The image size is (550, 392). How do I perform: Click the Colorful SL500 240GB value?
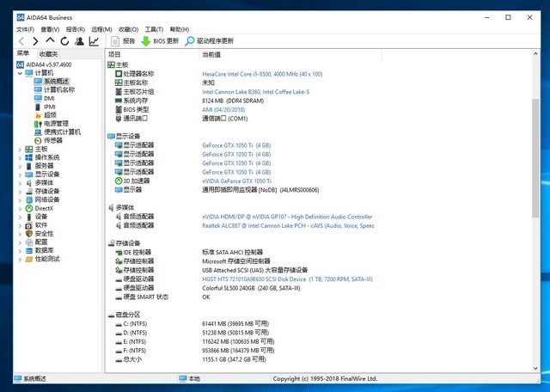[251, 289]
